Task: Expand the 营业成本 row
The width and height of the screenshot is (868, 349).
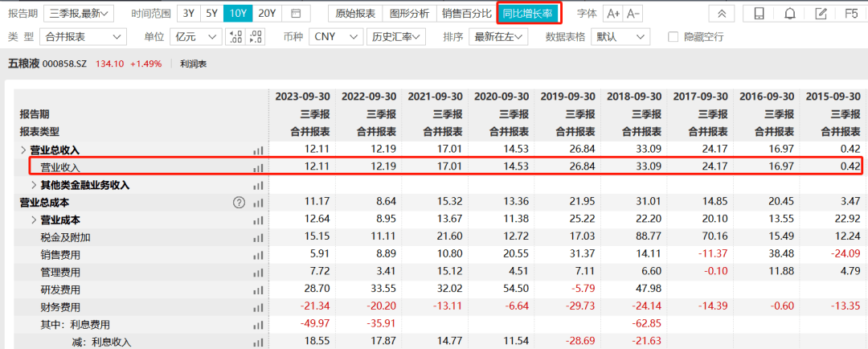Action: click(34, 220)
